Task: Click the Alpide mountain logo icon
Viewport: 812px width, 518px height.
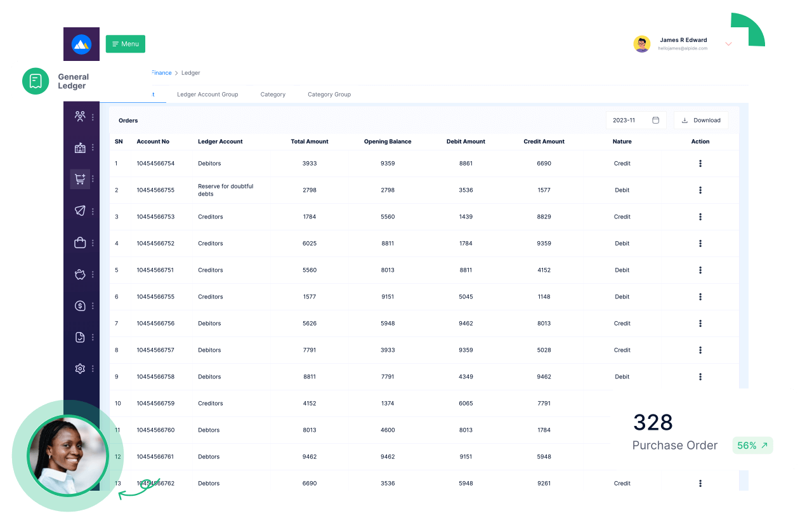Action: point(81,44)
